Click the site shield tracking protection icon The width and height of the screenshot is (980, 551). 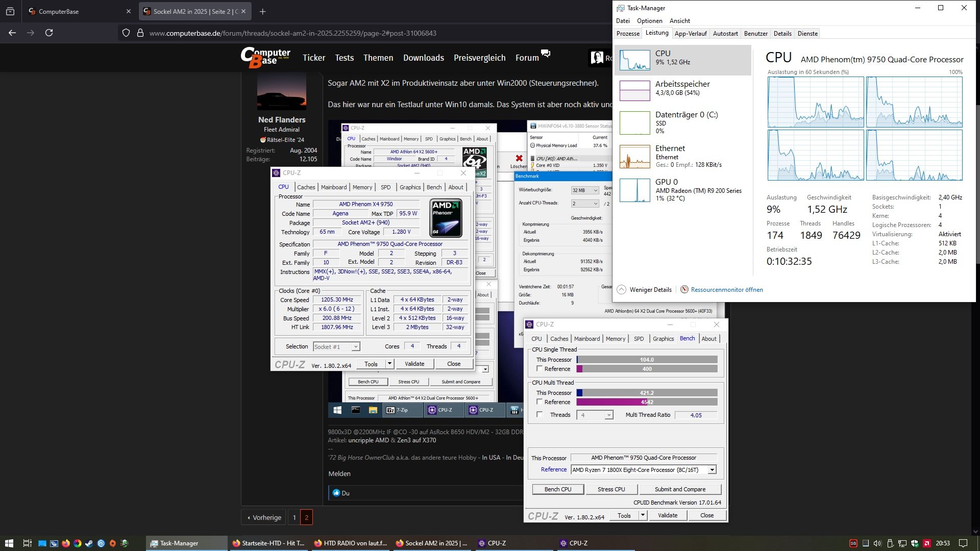point(126,33)
